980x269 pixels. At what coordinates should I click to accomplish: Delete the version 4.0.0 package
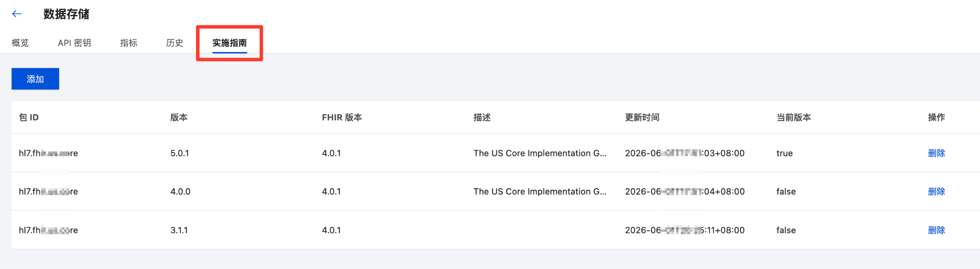[936, 191]
